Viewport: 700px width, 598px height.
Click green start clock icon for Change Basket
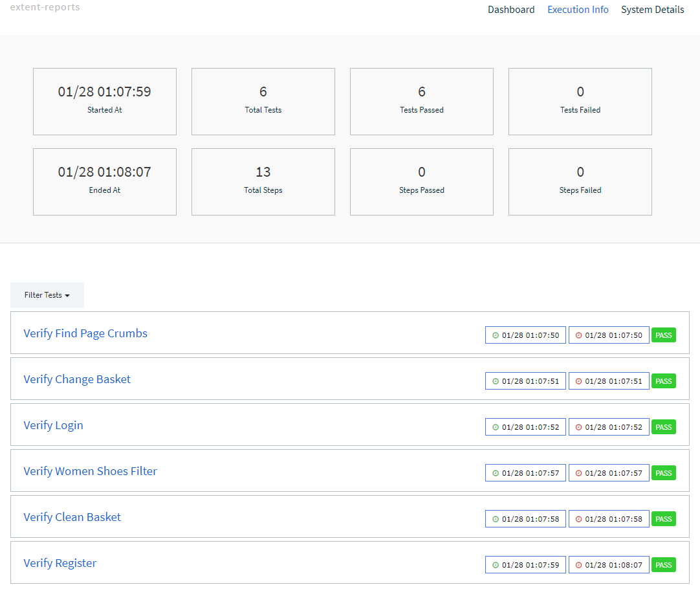click(496, 381)
